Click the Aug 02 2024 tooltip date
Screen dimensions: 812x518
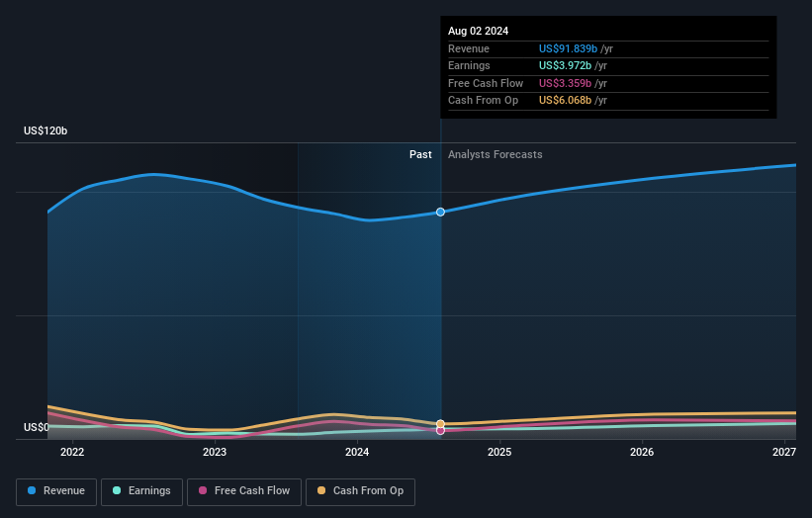point(478,31)
